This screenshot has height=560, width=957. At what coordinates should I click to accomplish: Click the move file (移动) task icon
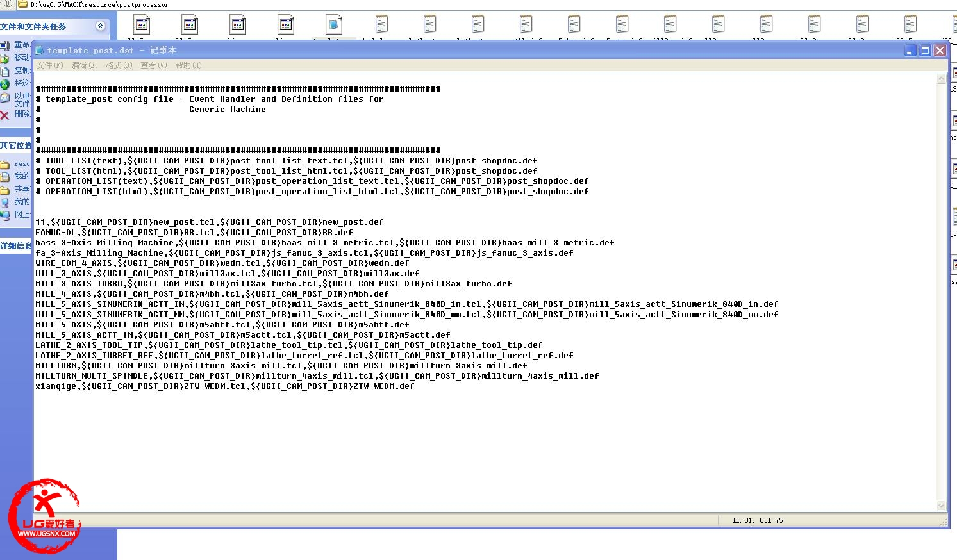5,58
